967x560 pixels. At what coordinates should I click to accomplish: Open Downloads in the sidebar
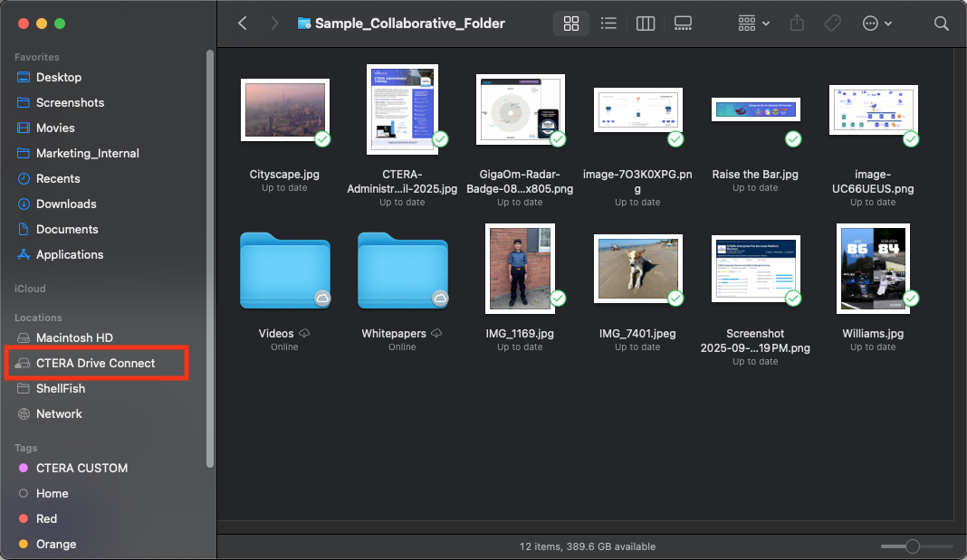pos(66,204)
